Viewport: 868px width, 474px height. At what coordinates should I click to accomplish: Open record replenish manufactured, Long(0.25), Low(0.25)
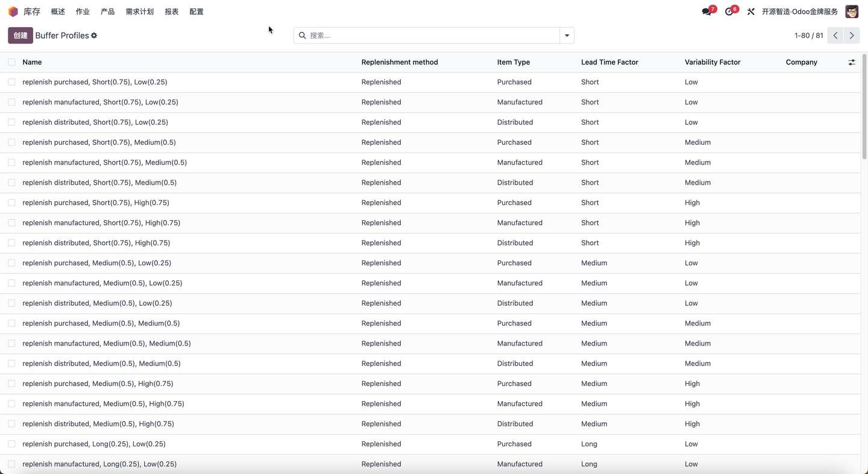pyautogui.click(x=99, y=464)
